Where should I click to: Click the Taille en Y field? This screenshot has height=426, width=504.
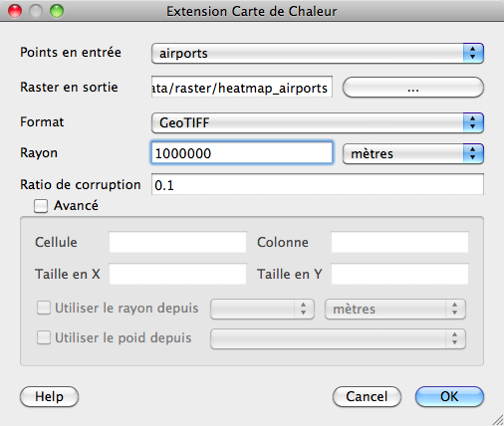399,274
